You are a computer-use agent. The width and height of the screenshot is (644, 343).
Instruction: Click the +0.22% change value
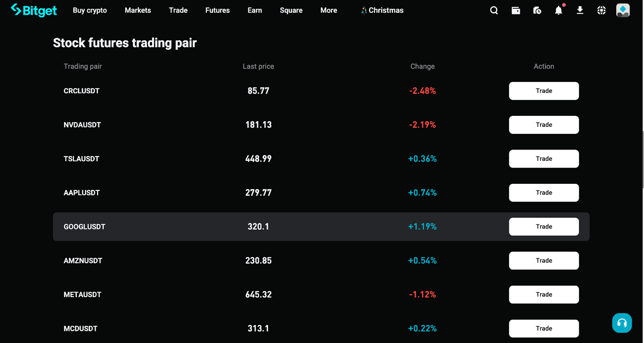coord(422,329)
